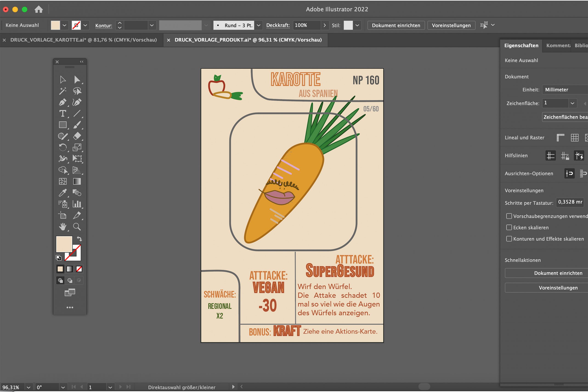588x392 pixels.
Task: Click the Home icon
Action: point(39,9)
